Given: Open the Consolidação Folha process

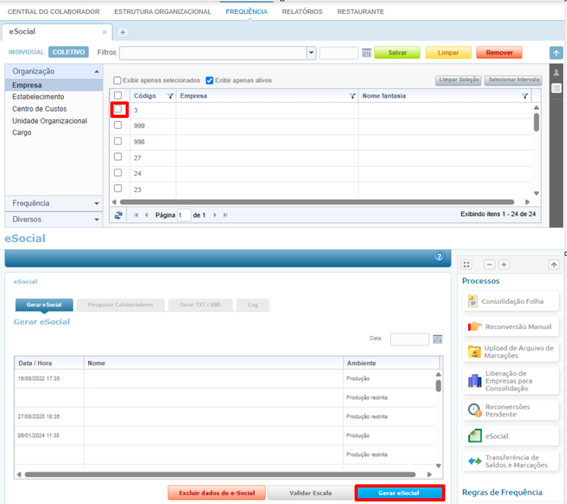Looking at the screenshot, I should (510, 301).
